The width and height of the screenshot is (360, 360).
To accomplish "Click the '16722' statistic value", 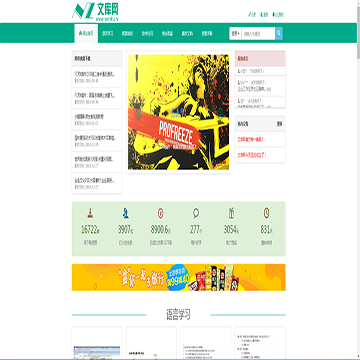I will 90,229.
